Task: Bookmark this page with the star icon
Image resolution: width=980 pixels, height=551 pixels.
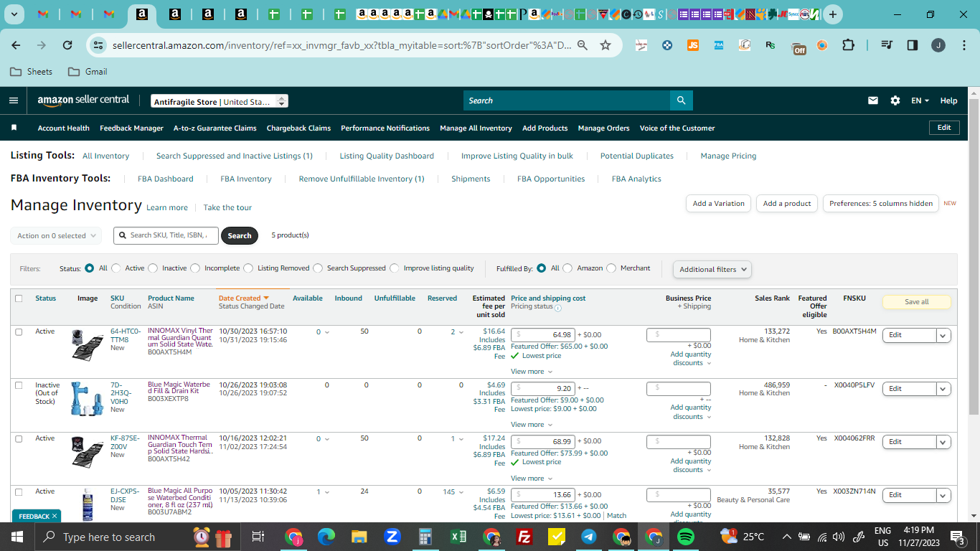Action: [606, 45]
